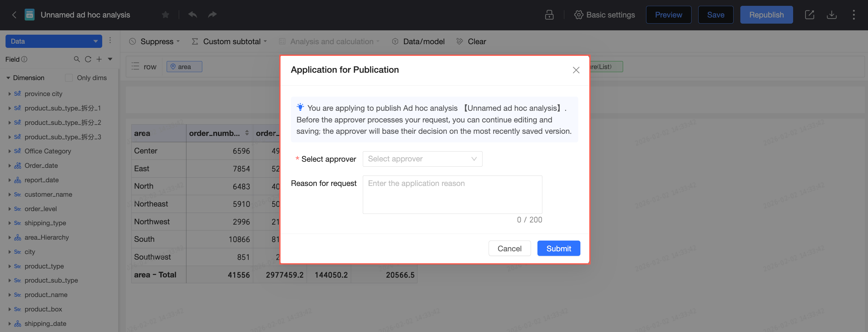Collapse the Dimension section
Viewport: 868px width, 332px height.
click(x=8, y=78)
